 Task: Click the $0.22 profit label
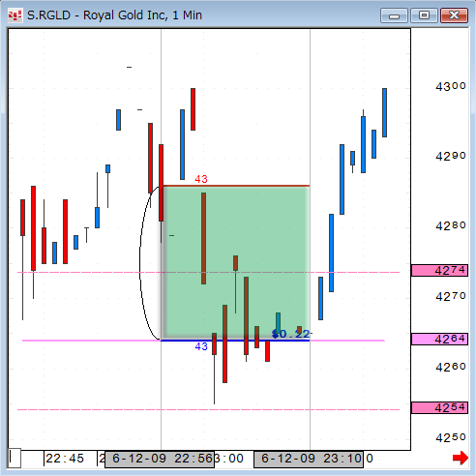coord(290,334)
